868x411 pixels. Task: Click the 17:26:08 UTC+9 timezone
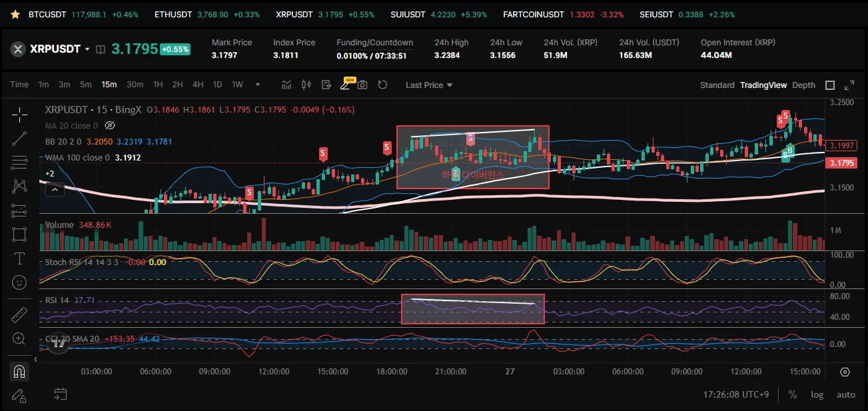736,394
